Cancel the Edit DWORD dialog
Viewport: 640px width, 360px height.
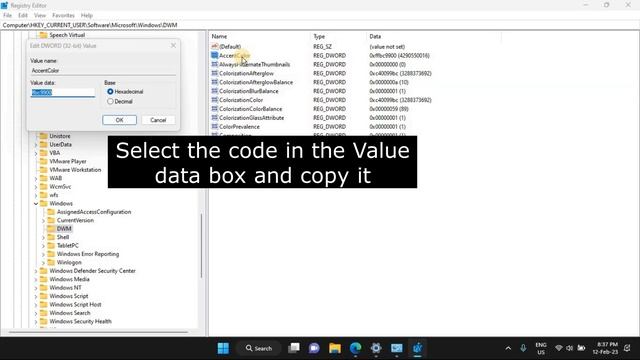click(158, 120)
